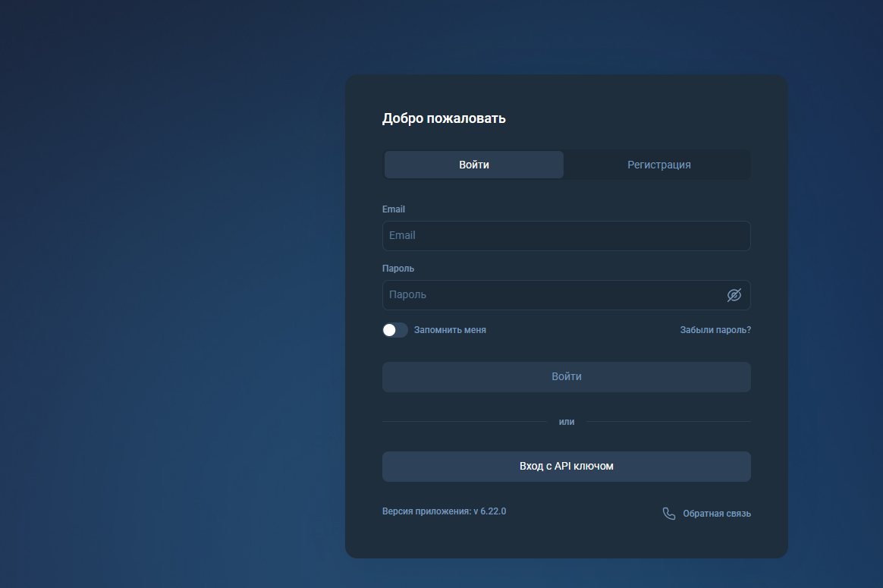Focus the Пароль input field
Screen dimensions: 883x588
(566, 294)
